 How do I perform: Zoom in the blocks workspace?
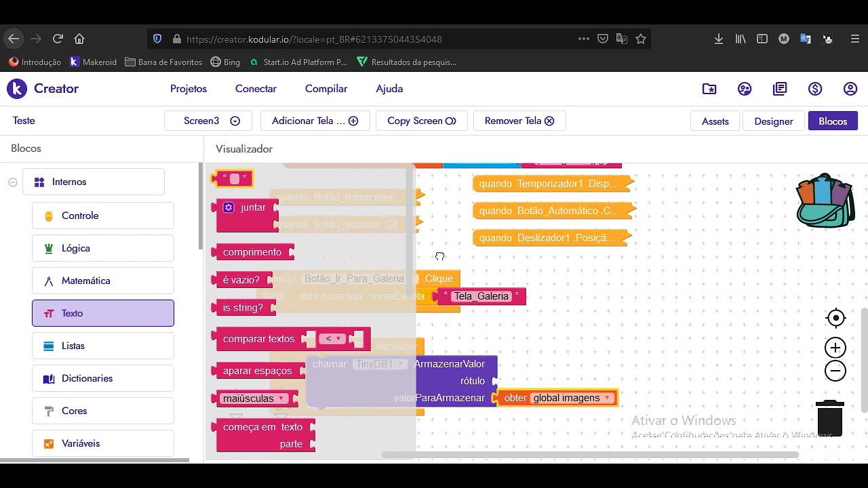[x=835, y=348]
